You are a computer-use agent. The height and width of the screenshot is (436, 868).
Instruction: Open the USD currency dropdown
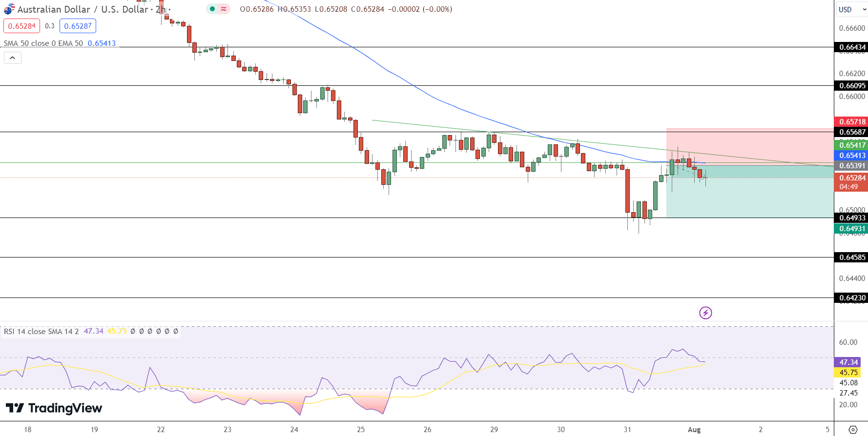851,9
